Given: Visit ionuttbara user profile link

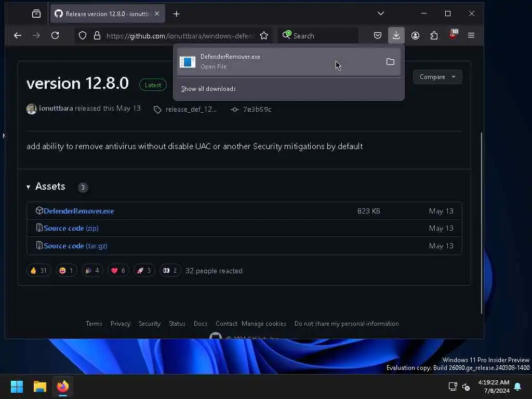Looking at the screenshot, I should [56, 108].
